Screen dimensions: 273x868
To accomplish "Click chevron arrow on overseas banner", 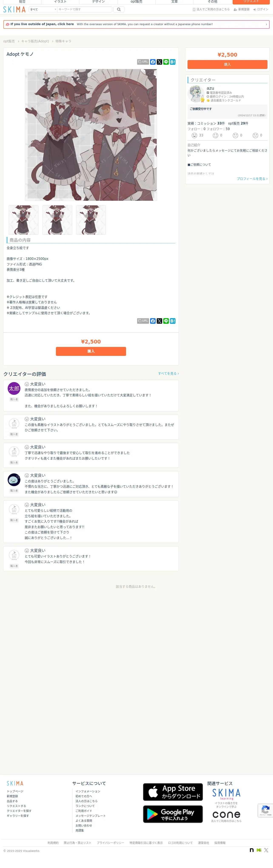I will tap(266, 24).
